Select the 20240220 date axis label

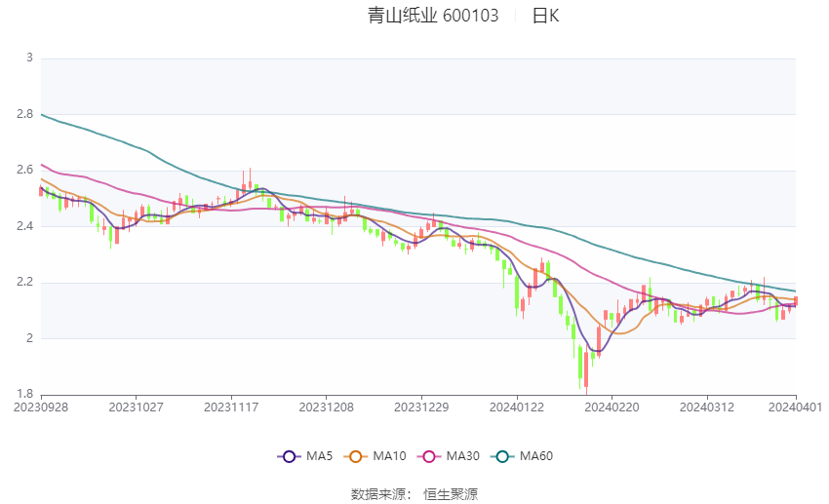coord(611,407)
